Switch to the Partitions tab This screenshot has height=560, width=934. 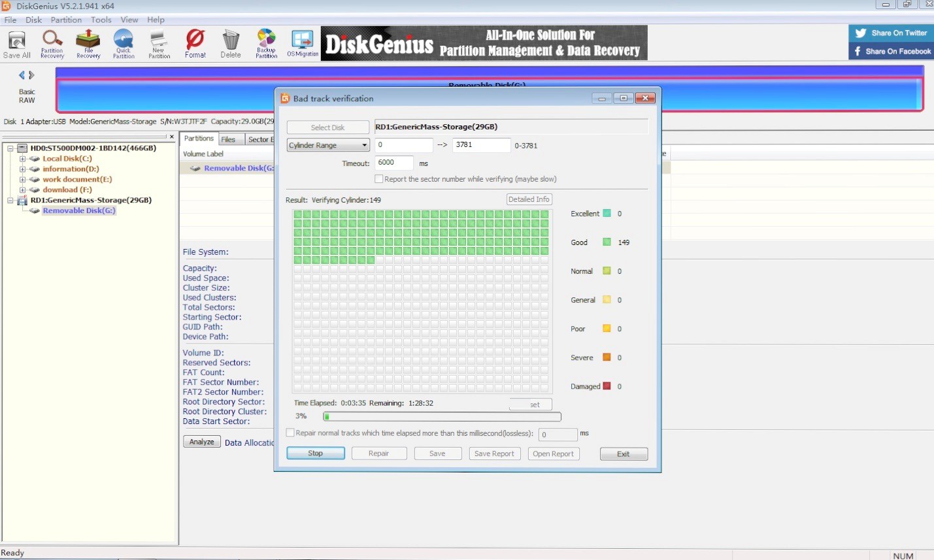tap(199, 139)
